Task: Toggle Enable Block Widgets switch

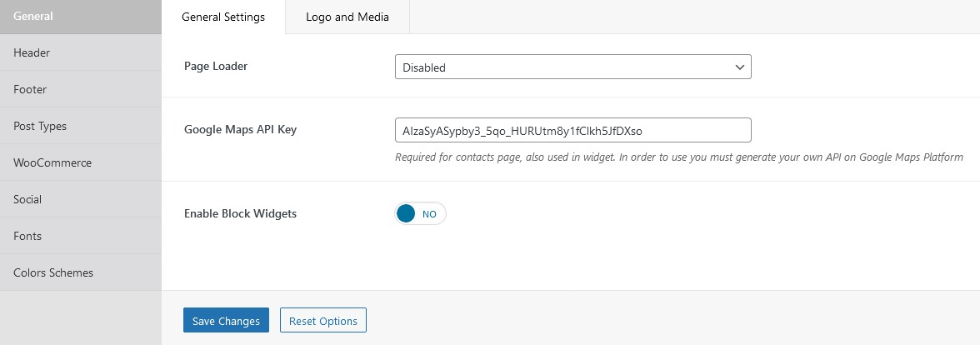Action: tap(421, 213)
